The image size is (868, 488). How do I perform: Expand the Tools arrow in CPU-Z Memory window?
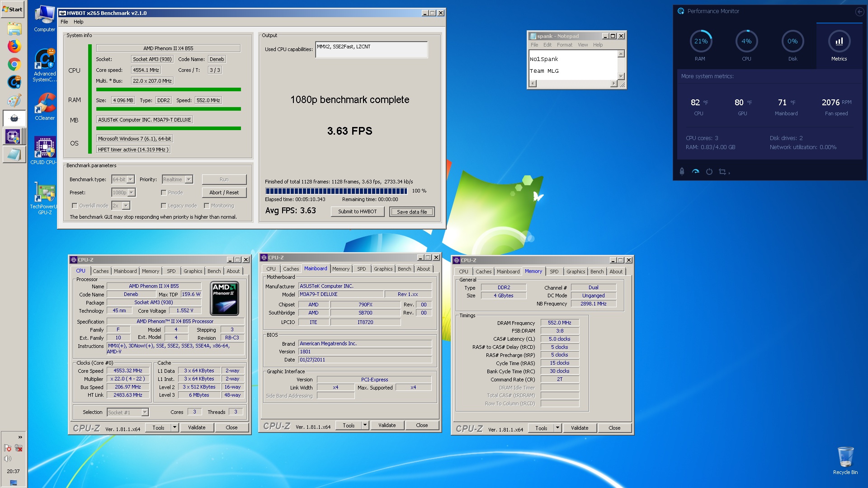[x=557, y=428]
